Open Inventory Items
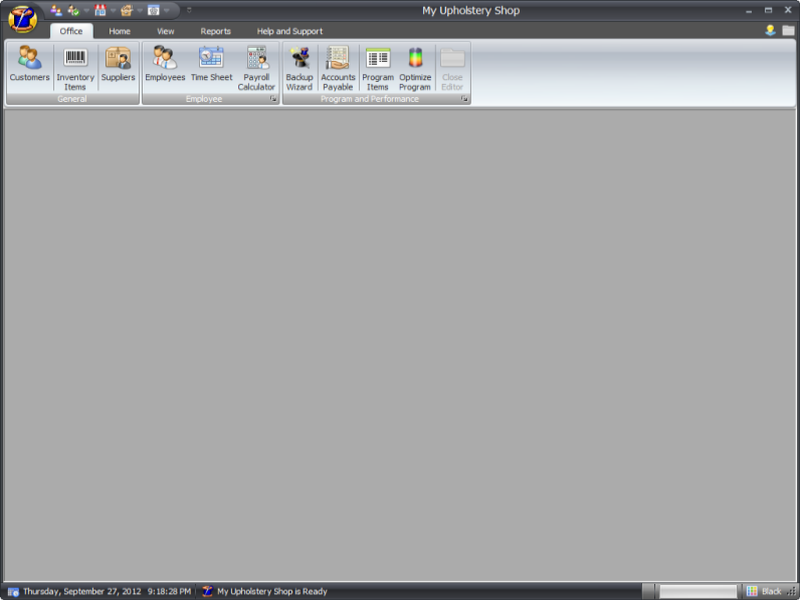The image size is (800, 600). 75,68
